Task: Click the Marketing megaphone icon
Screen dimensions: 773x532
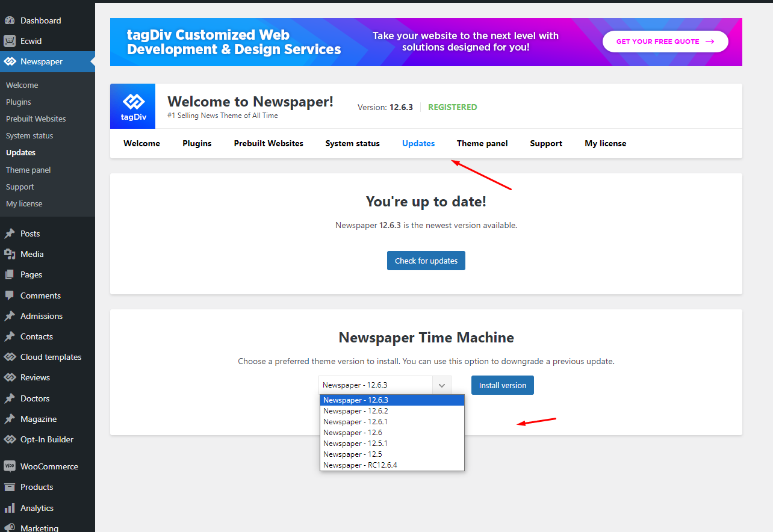Action: [10, 528]
